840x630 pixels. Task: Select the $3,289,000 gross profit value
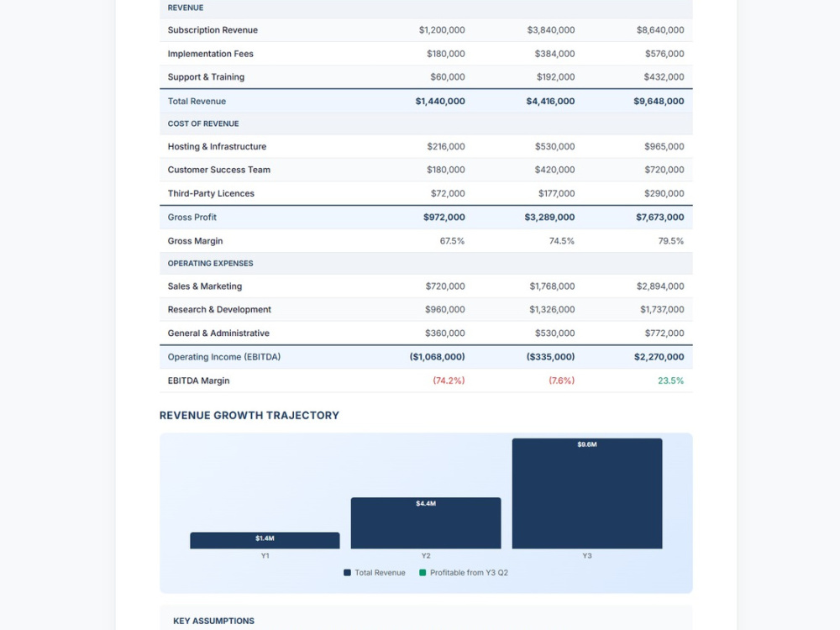coord(549,217)
